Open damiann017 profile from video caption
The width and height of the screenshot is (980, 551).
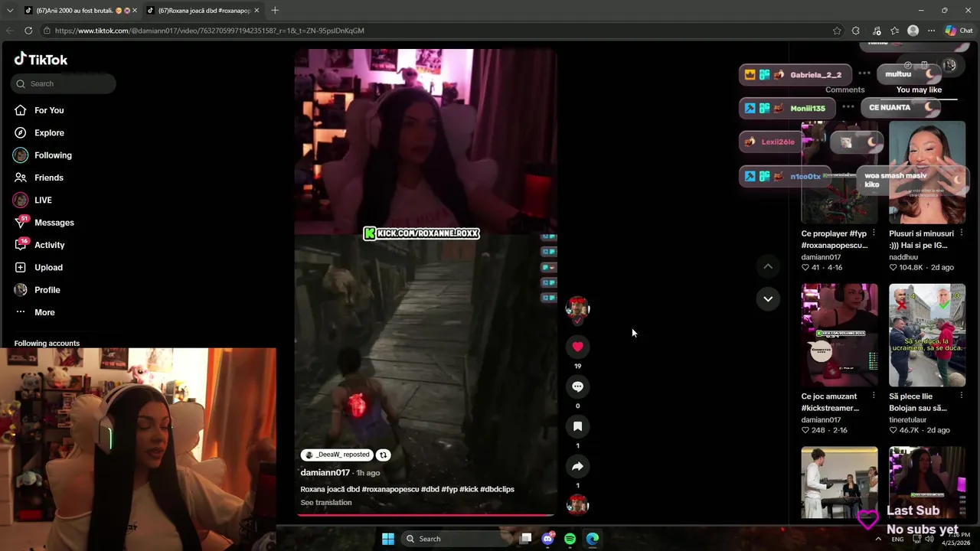(325, 473)
